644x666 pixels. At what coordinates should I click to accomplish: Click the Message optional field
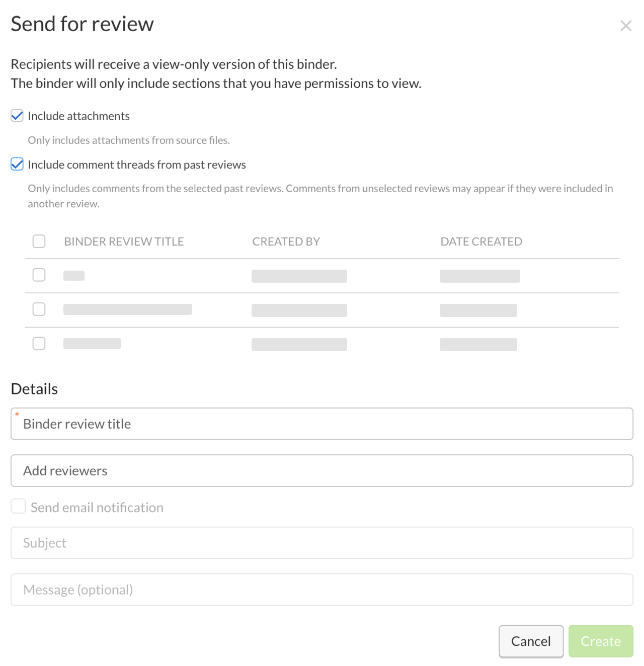point(322,590)
